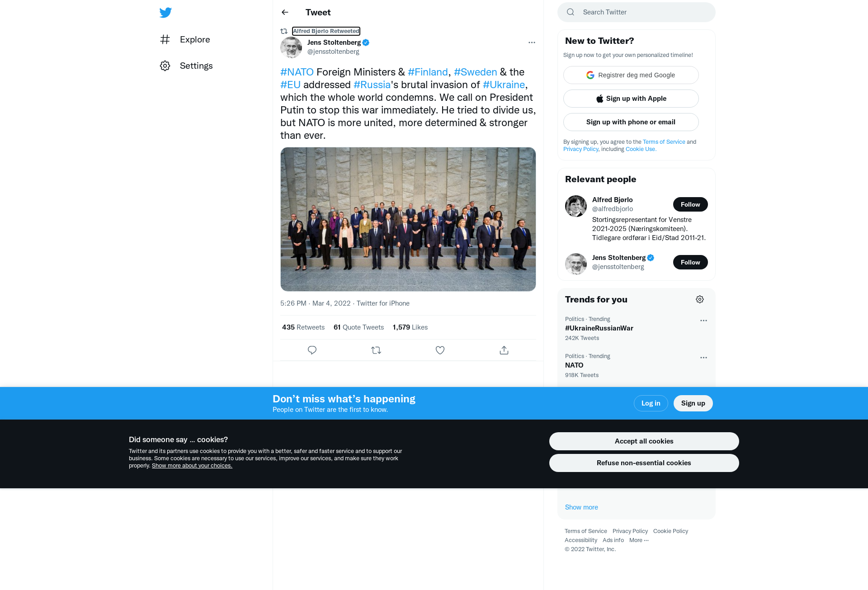Viewport: 868px width, 590px height.
Task: Go back using the arrow icon
Action: coord(285,12)
